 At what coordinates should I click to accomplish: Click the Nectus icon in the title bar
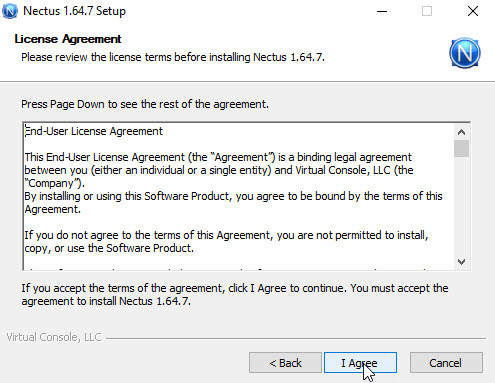(x=10, y=11)
